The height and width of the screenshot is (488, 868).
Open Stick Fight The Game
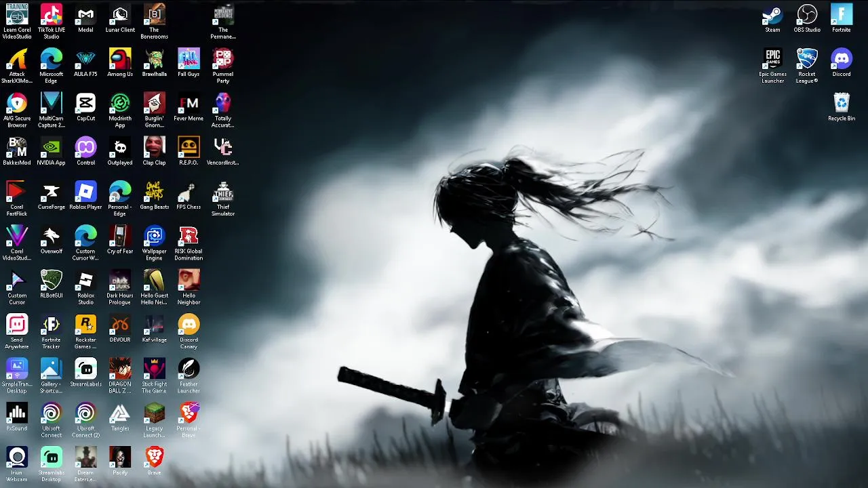155,376
